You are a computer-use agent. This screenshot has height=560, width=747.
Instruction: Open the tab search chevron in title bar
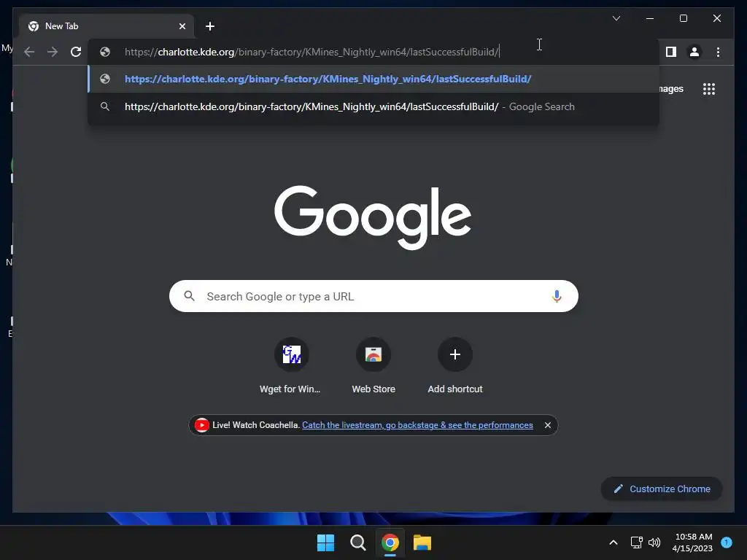click(616, 18)
